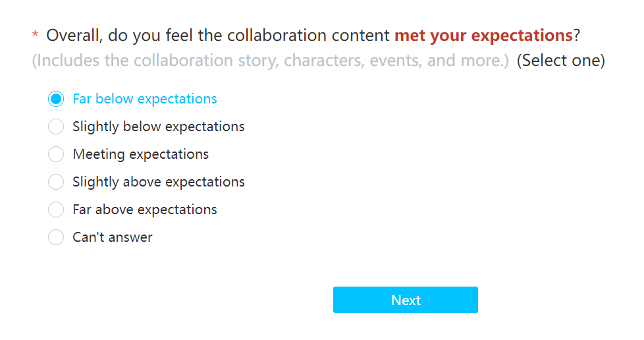This screenshot has width=644, height=340.
Task: Choose the 'Slightly below expectations' radio circle
Action: [56, 127]
